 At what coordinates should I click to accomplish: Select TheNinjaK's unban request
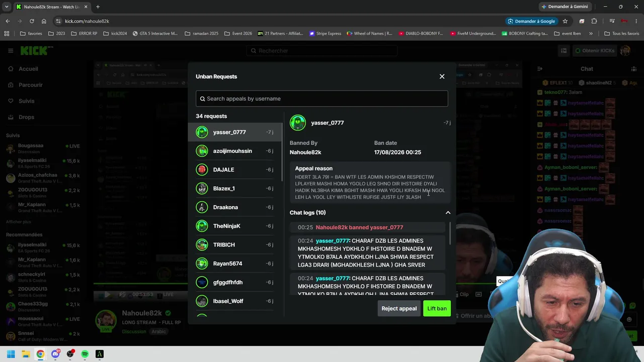tap(236, 226)
